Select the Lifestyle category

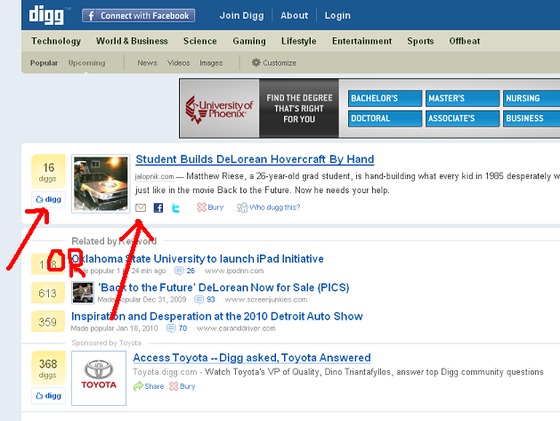[x=299, y=41]
